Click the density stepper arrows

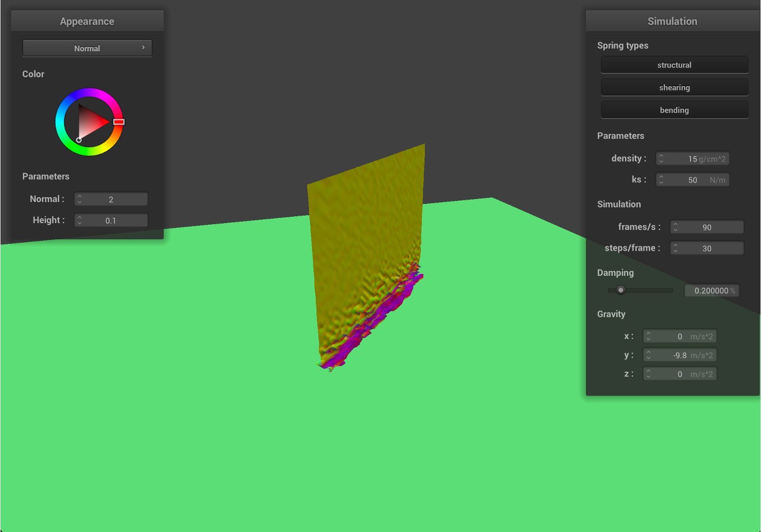(661, 159)
